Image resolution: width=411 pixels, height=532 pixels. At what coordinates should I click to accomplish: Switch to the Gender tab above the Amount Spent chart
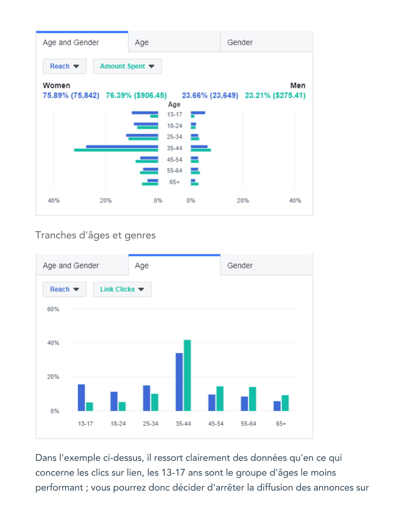pos(266,42)
